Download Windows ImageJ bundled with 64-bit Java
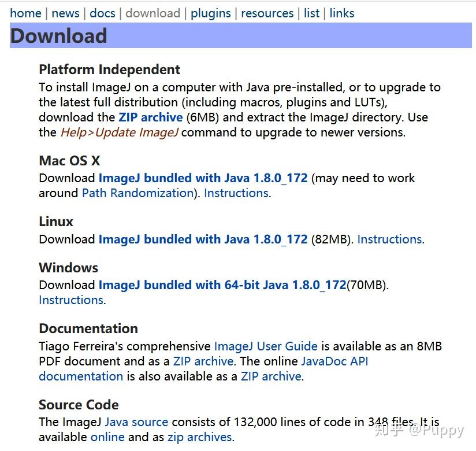The height and width of the screenshot is (451, 476). click(x=222, y=285)
